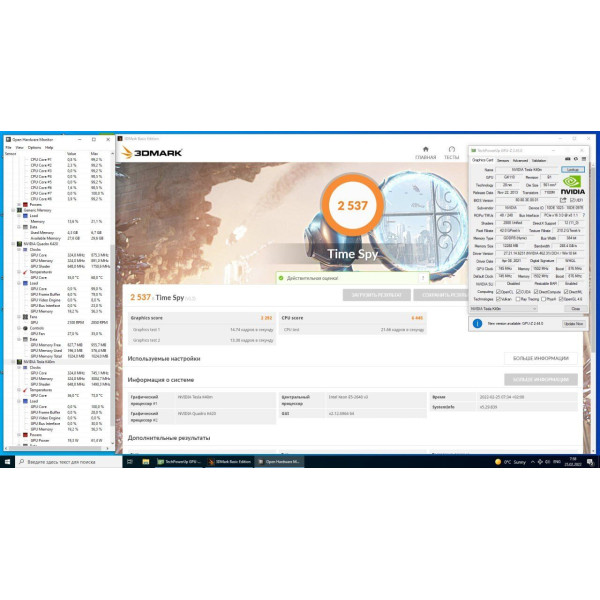The width and height of the screenshot is (600, 600).
Task: Switch to TechPowerUp GPU-Z taskbar button
Action: (x=179, y=462)
